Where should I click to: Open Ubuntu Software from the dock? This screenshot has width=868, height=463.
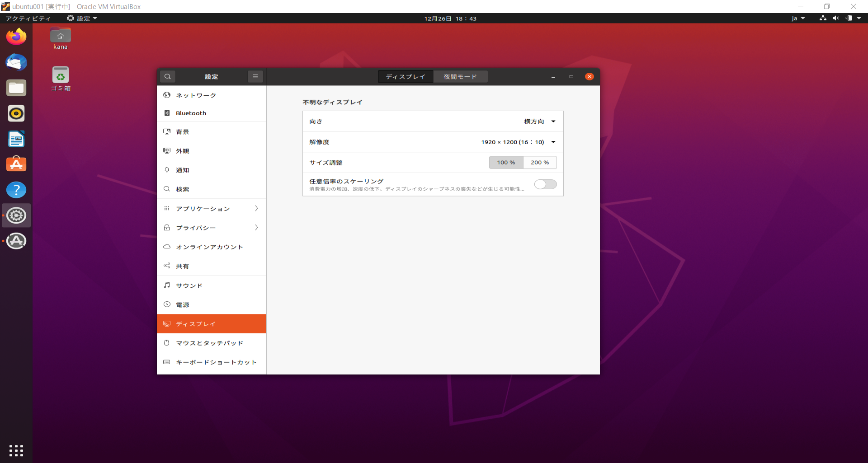(16, 164)
